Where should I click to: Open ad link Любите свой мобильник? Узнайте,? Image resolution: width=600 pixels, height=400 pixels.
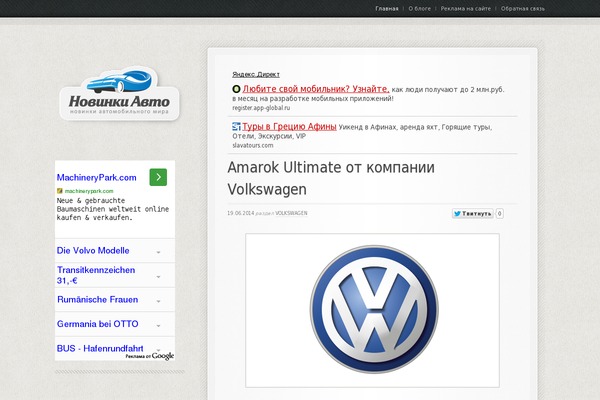point(316,89)
